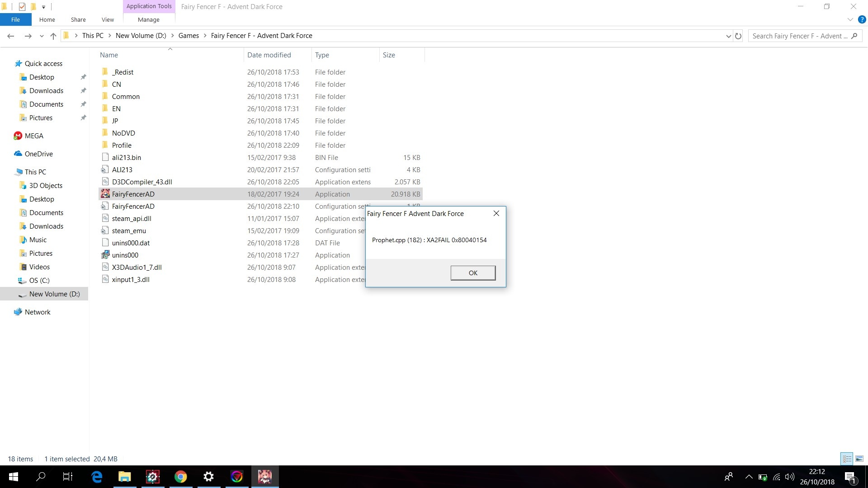This screenshot has height=488, width=868.
Task: Open the Manage Application Tools tab
Action: (148, 19)
